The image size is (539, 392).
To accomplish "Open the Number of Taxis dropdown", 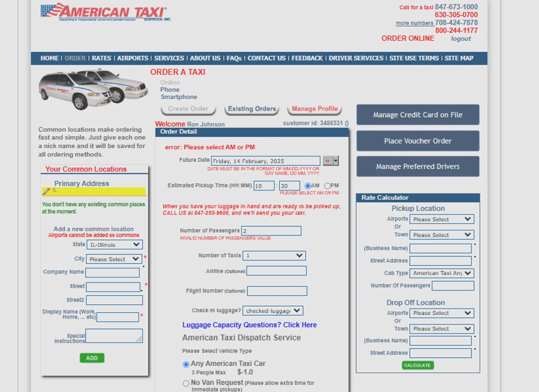I will (x=274, y=256).
